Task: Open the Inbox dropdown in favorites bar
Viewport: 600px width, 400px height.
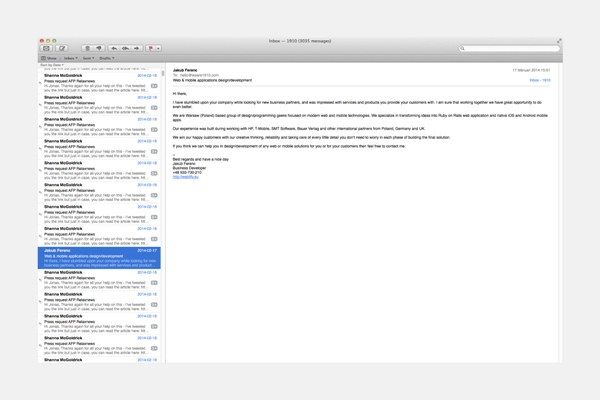Action: [x=71, y=58]
